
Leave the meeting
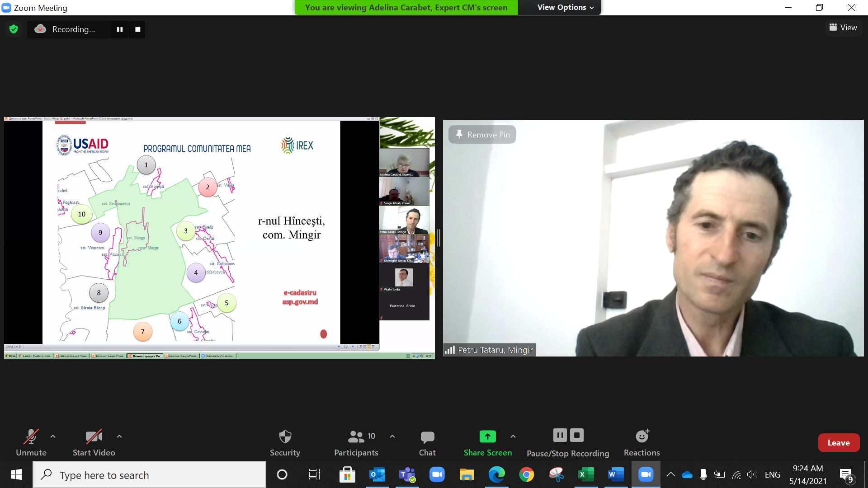(x=838, y=443)
